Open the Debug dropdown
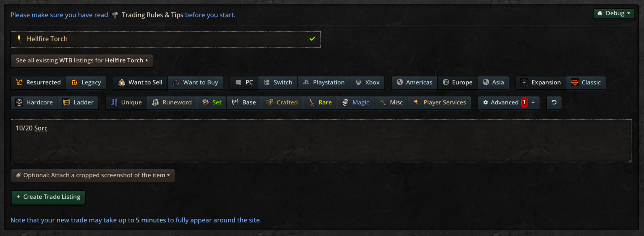The height and width of the screenshot is (236, 644). 614,13
